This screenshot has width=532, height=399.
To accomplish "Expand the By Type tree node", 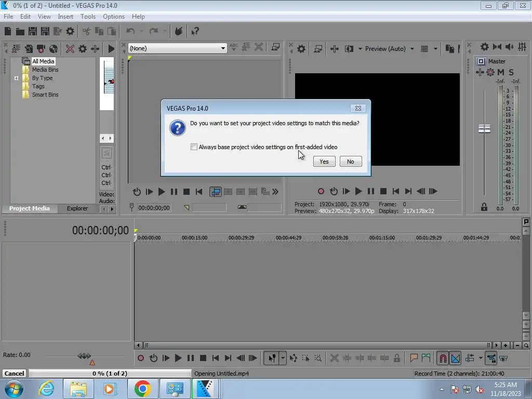I will 16,78.
